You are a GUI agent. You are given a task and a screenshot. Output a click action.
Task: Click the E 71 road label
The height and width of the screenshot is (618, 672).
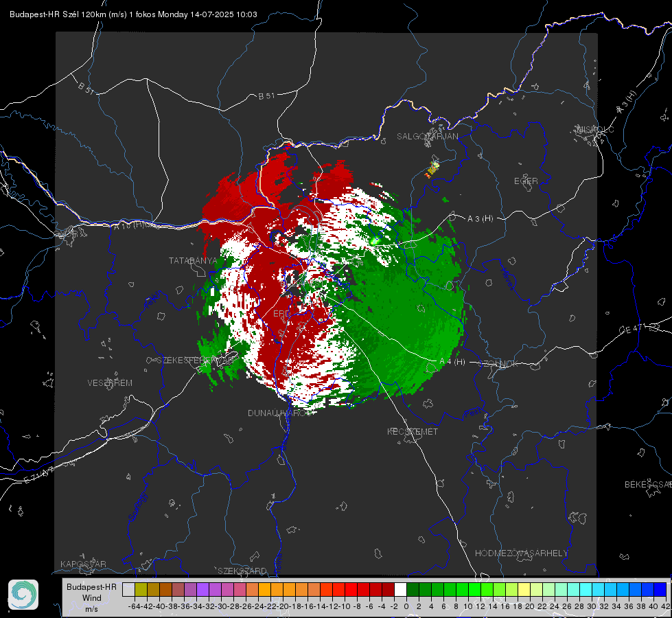tap(39, 475)
